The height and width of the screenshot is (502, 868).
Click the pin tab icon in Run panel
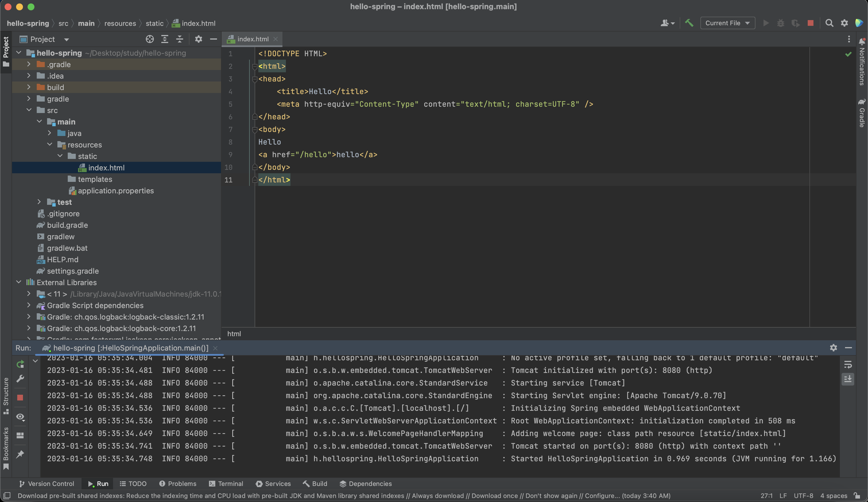(x=20, y=454)
